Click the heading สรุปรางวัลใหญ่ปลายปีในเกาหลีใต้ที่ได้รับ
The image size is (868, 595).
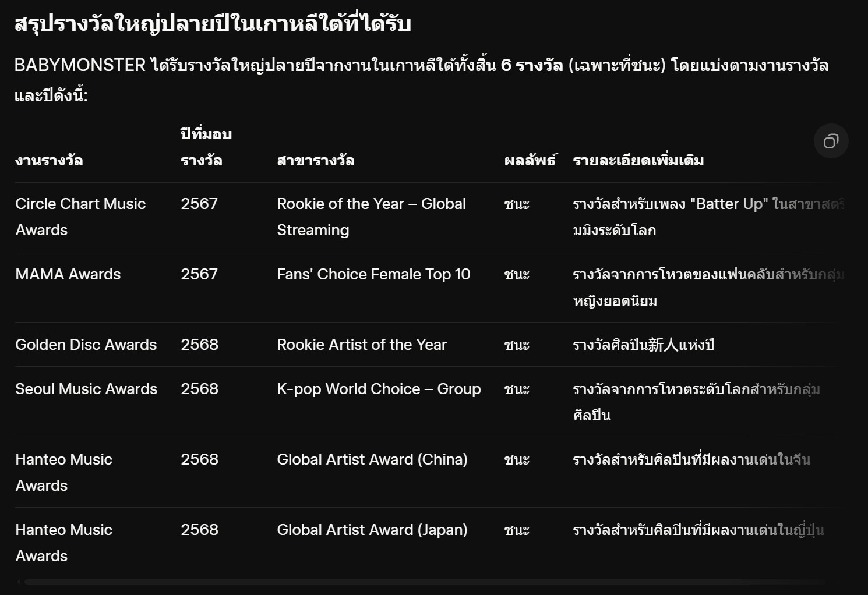[213, 24]
